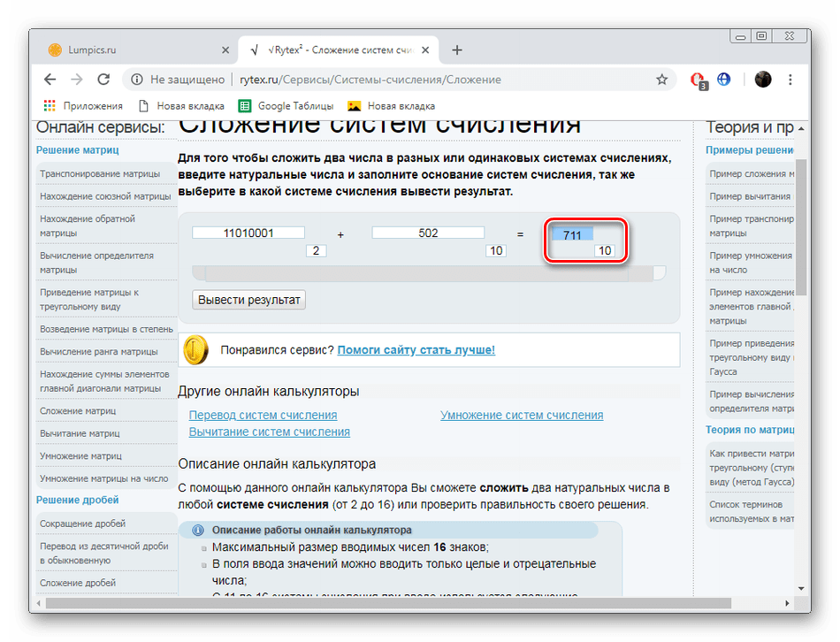
Task: Click the gold coin icon
Action: pos(195,350)
